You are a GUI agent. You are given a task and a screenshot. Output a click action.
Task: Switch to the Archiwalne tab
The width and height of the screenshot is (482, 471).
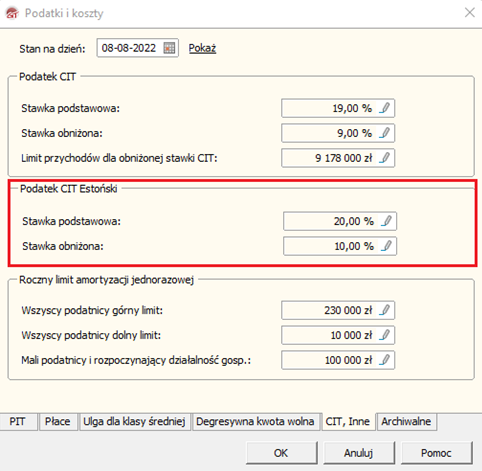click(406, 422)
